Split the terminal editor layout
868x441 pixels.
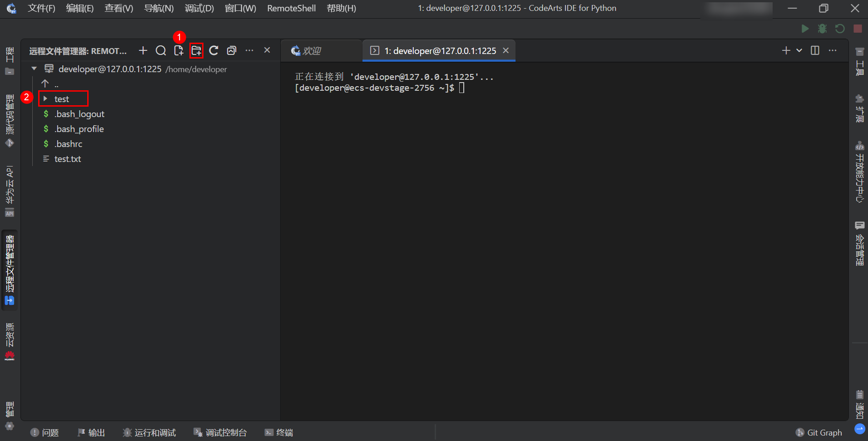[815, 51]
